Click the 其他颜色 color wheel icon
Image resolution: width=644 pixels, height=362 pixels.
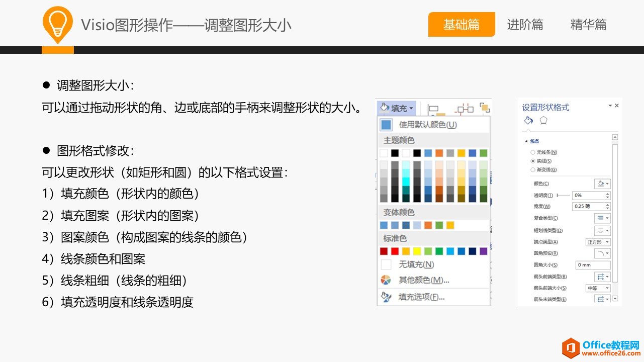coord(386,280)
